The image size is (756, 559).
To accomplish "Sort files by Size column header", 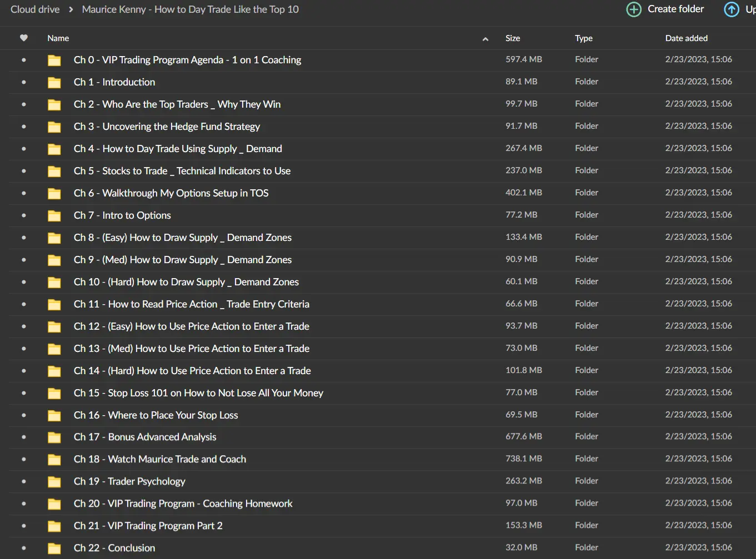I will (513, 38).
